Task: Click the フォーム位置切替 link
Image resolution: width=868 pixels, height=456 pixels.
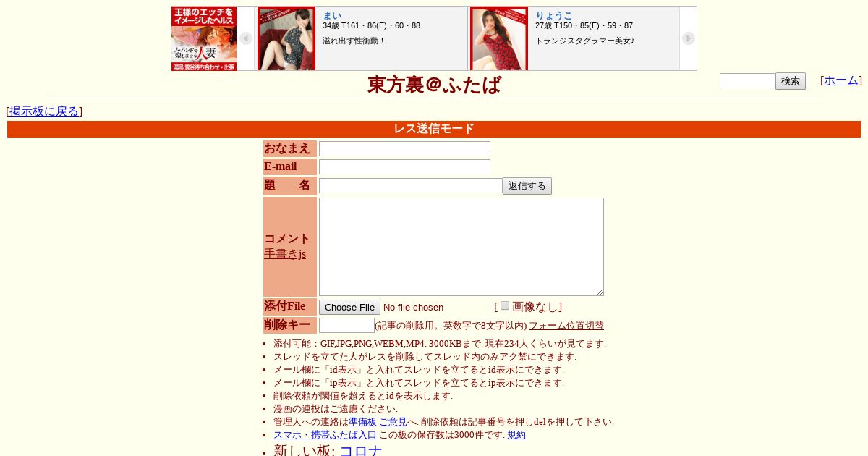Action: (x=566, y=326)
